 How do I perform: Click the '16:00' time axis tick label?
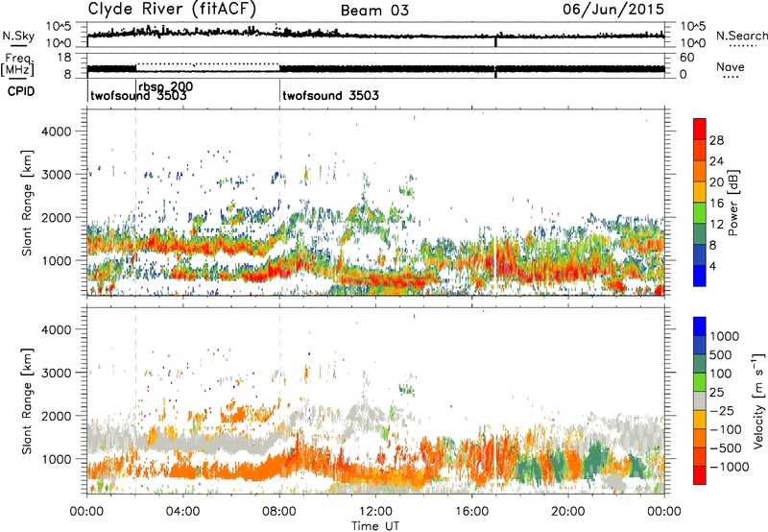click(x=471, y=512)
